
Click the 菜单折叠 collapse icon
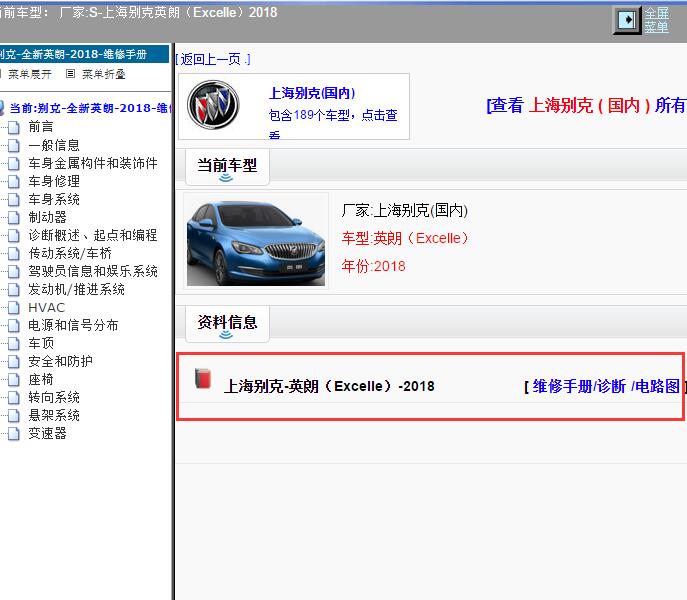(x=70, y=74)
